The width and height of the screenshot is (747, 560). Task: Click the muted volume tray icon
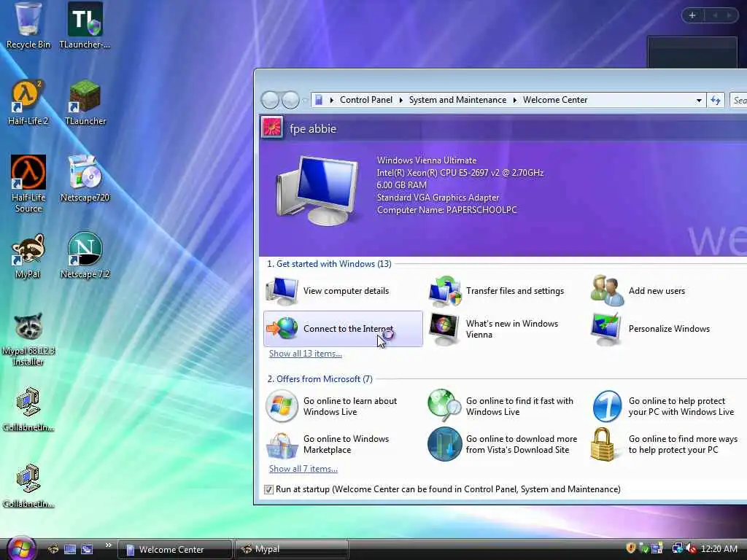[x=691, y=548]
